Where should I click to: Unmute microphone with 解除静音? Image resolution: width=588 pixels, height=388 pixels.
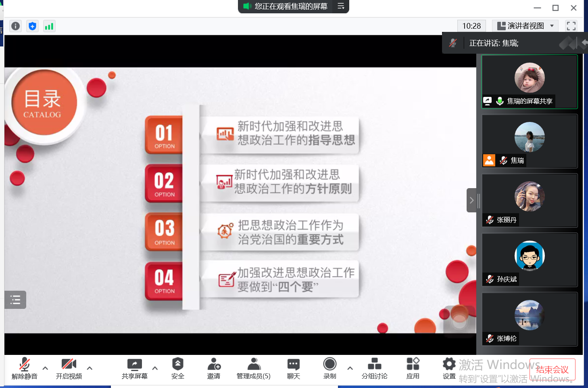[x=24, y=368]
